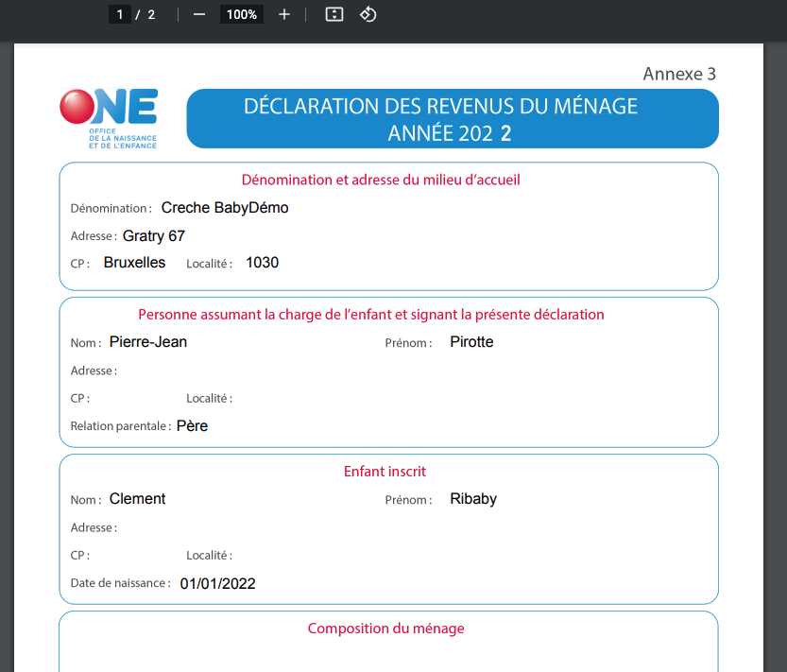Screen dimensions: 787x672
Task: Click the ONE office logo
Action: pos(109,118)
